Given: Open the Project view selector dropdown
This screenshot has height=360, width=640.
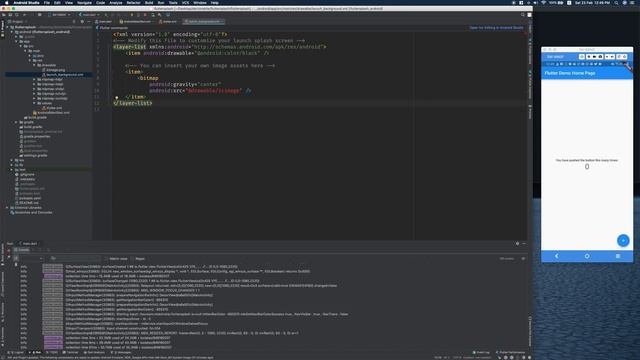Looking at the screenshot, I should (x=18, y=22).
